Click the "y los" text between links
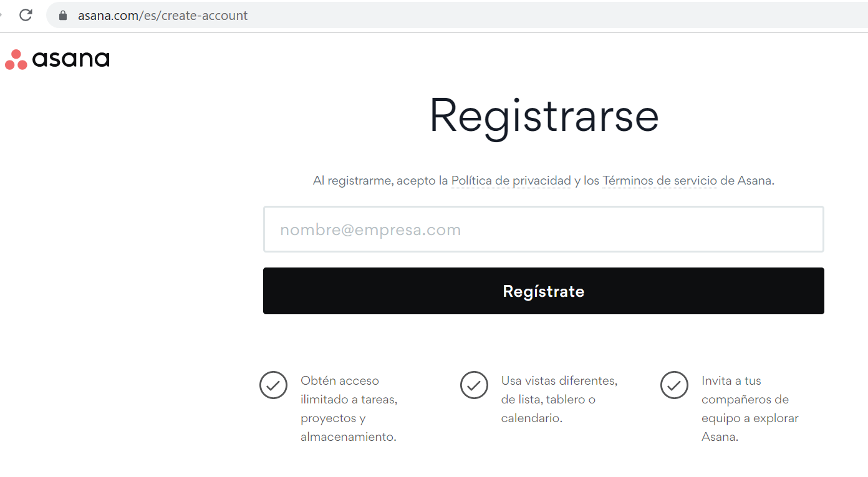The width and height of the screenshot is (868, 477). (587, 181)
